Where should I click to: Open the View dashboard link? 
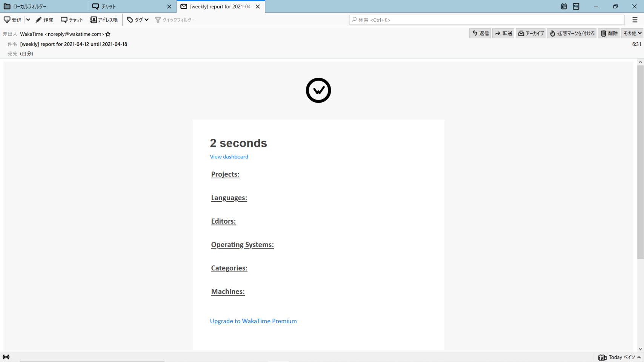229,157
